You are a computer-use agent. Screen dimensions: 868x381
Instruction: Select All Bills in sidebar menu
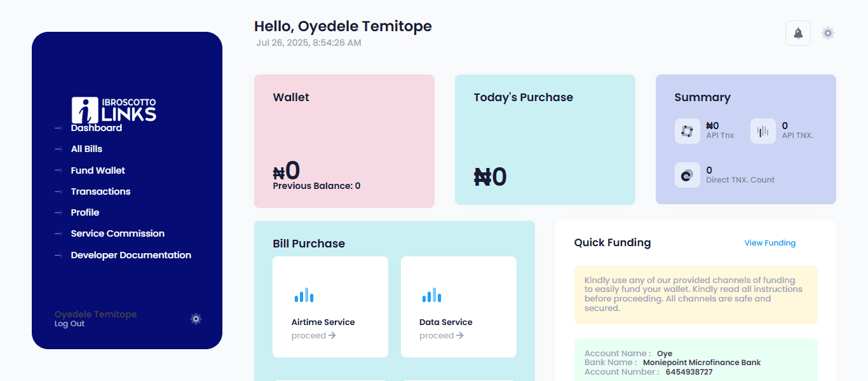pyautogui.click(x=86, y=149)
